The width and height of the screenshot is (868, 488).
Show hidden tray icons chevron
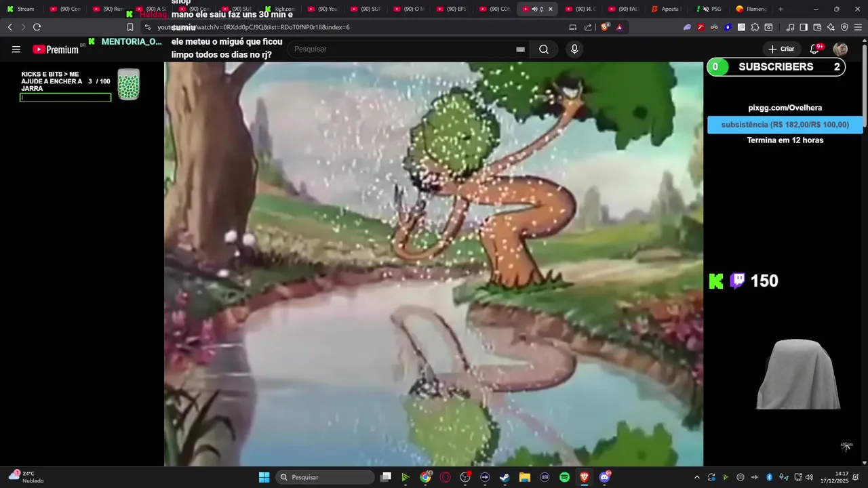(x=696, y=477)
